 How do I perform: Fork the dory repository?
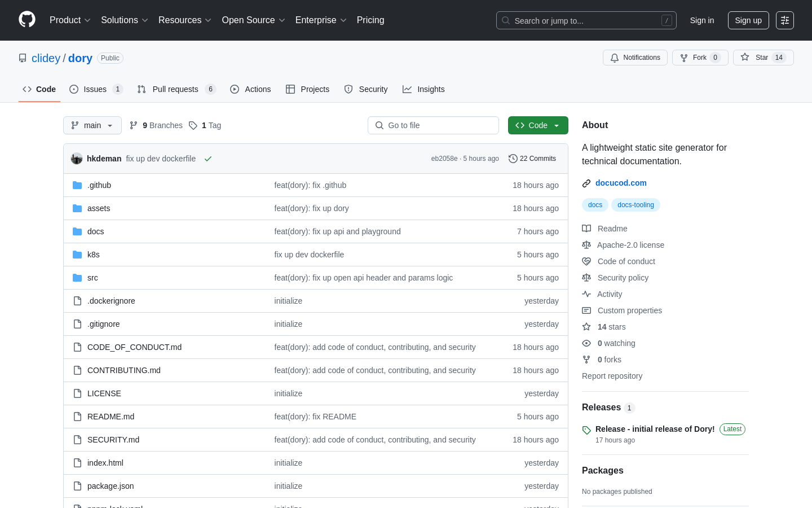click(x=700, y=58)
